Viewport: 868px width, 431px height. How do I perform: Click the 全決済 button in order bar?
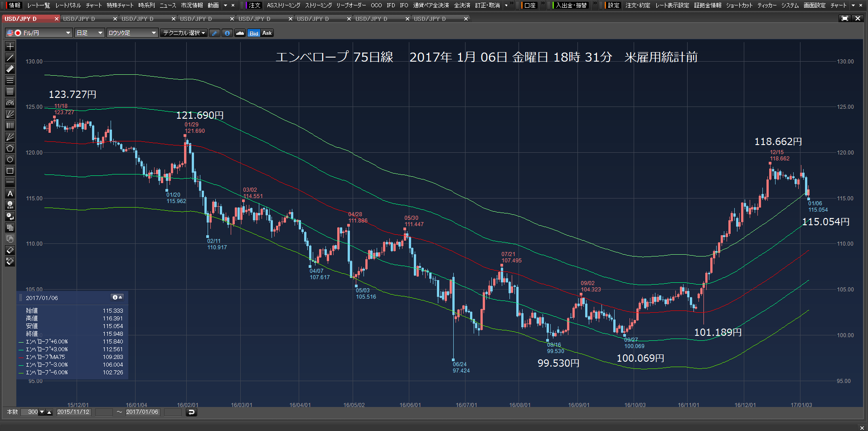point(462,5)
